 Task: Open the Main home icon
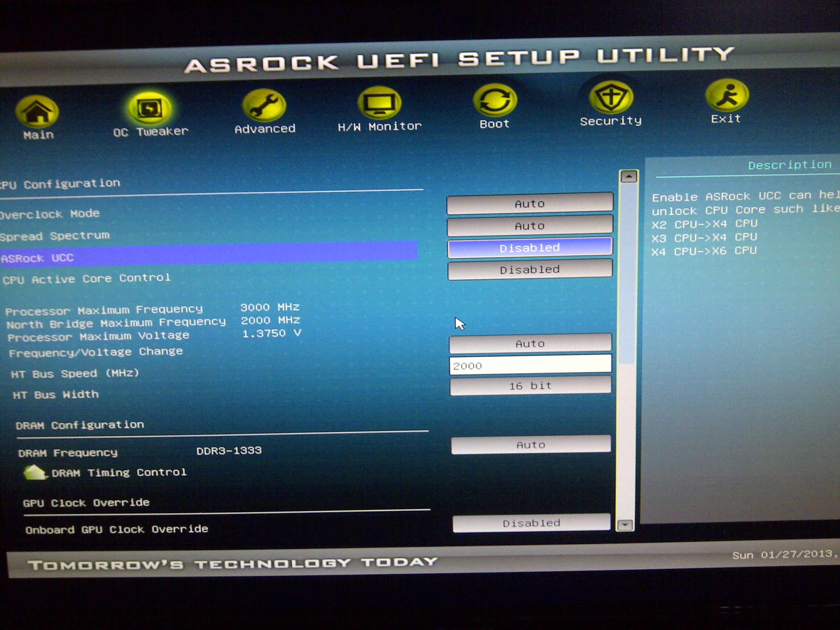tap(37, 112)
